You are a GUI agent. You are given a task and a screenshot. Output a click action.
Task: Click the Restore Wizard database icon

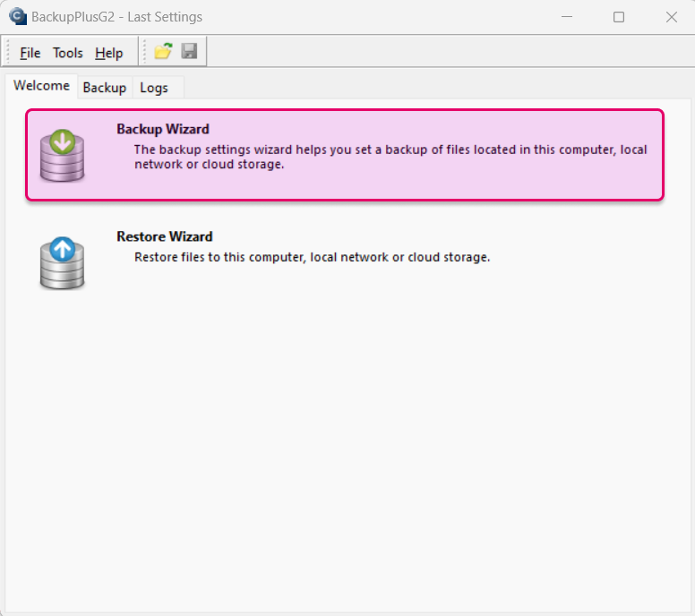pos(62,263)
